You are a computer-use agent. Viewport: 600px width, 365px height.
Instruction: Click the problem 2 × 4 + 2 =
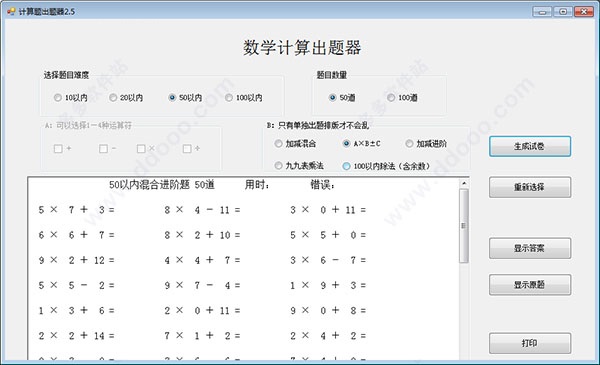[x=328, y=336]
